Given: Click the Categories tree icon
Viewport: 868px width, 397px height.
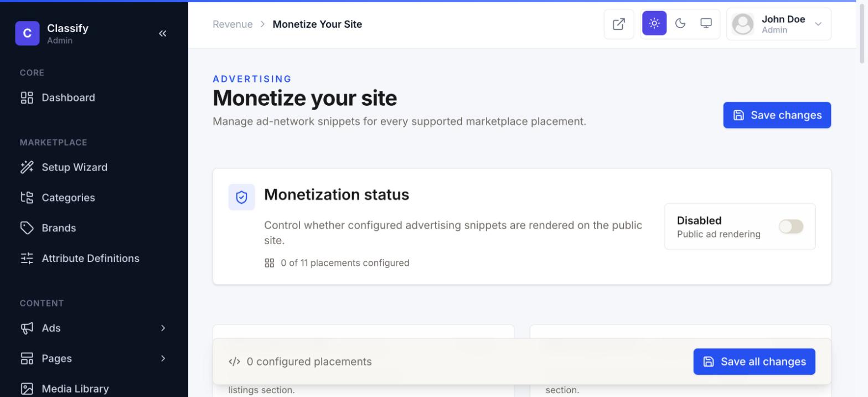Looking at the screenshot, I should point(27,198).
